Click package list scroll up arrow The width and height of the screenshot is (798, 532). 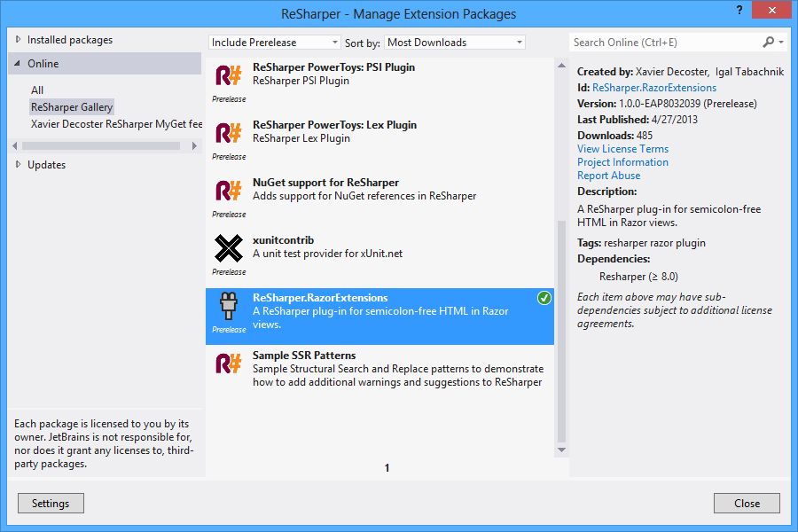point(561,65)
